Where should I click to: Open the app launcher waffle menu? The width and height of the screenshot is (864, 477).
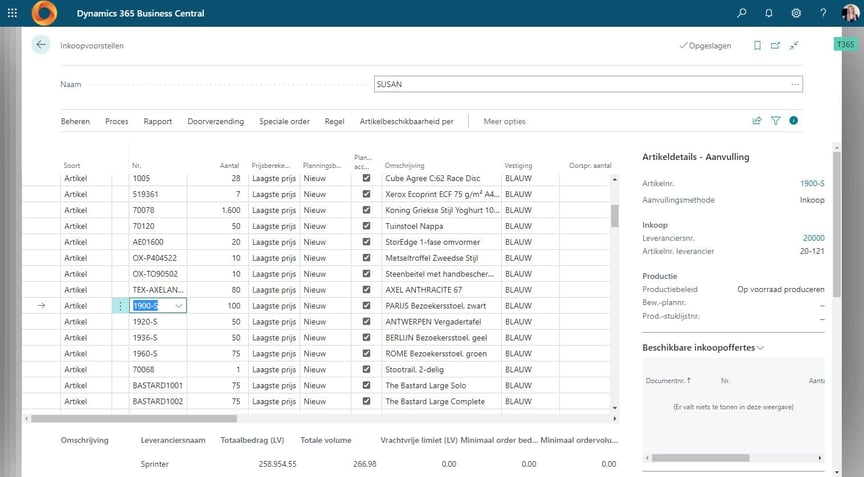pyautogui.click(x=12, y=13)
